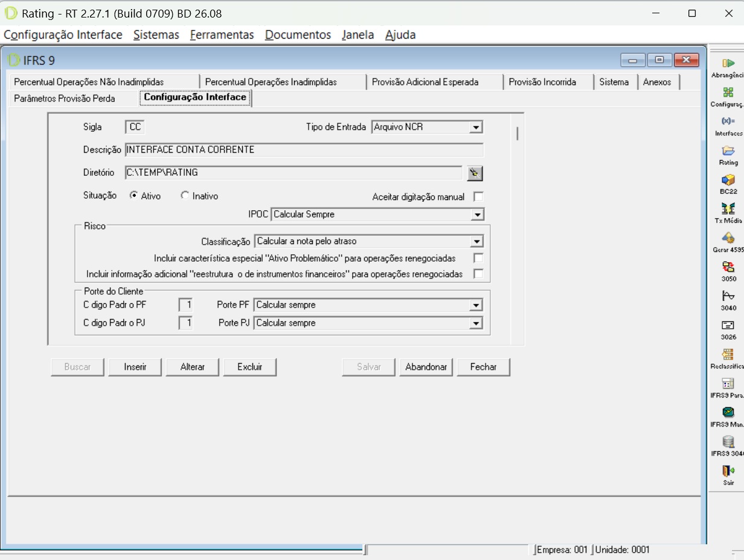Switch to Provisão Adicional Esperada tab
The height and width of the screenshot is (560, 744).
[x=435, y=82]
